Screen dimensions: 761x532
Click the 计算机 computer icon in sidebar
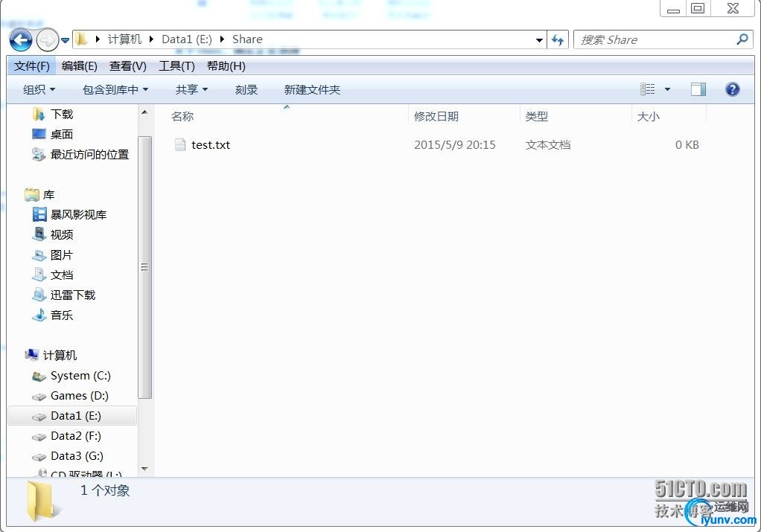point(31,355)
